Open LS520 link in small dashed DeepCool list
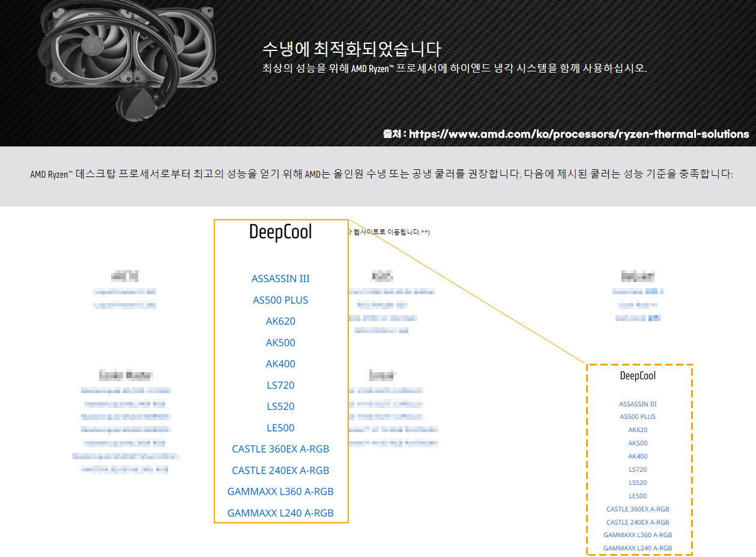 tap(638, 483)
